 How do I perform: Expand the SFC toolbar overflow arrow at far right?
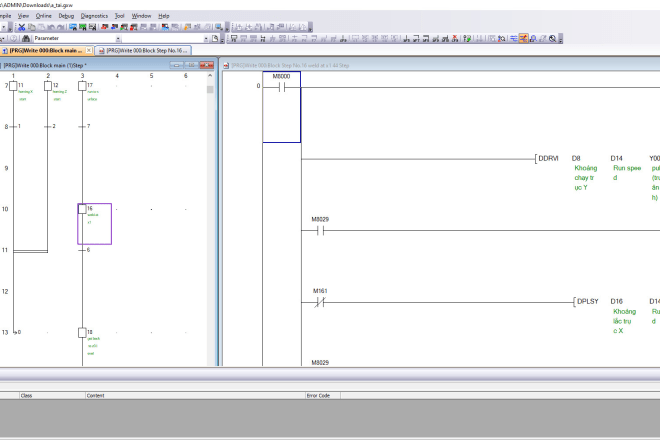(x=561, y=39)
